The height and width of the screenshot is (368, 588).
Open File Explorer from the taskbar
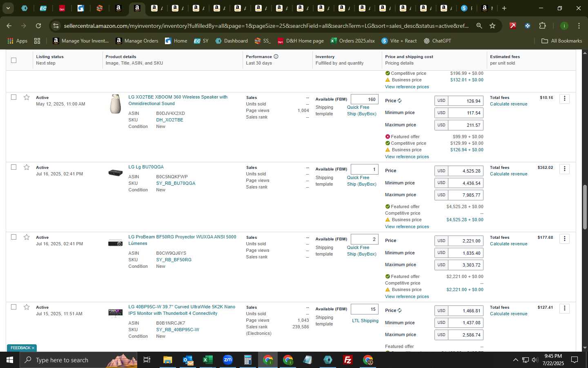coord(167,360)
